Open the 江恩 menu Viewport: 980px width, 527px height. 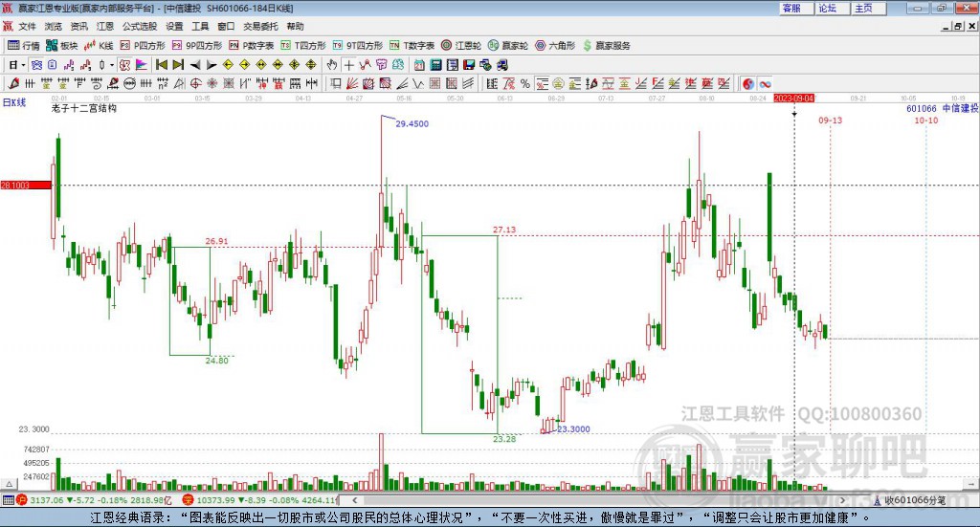(x=105, y=26)
